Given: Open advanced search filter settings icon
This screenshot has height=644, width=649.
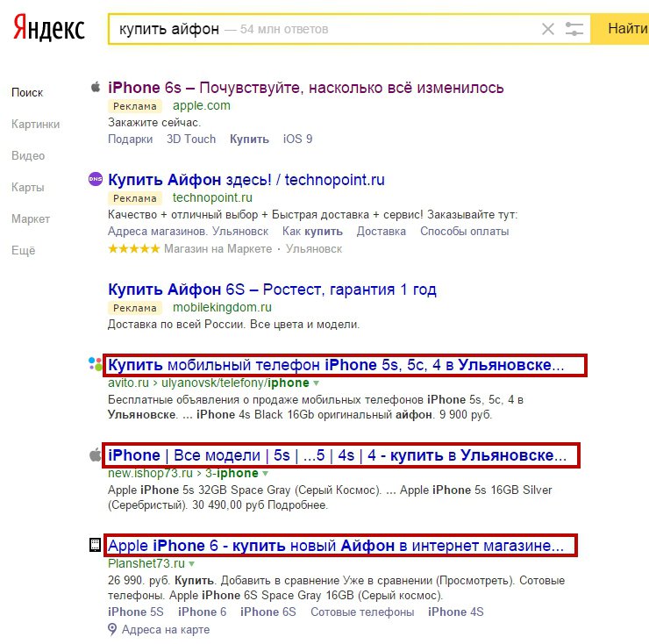Looking at the screenshot, I should (574, 29).
